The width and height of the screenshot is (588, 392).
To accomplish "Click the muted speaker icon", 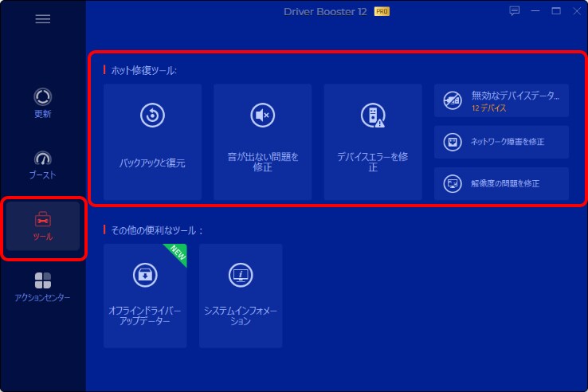I will [262, 116].
